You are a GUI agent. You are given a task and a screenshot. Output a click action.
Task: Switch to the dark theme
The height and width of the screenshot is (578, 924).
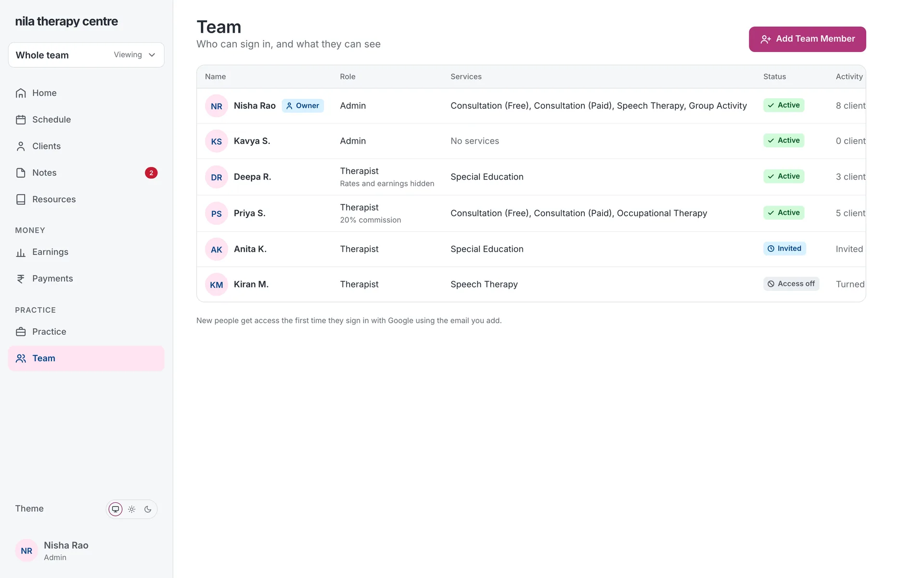click(148, 509)
